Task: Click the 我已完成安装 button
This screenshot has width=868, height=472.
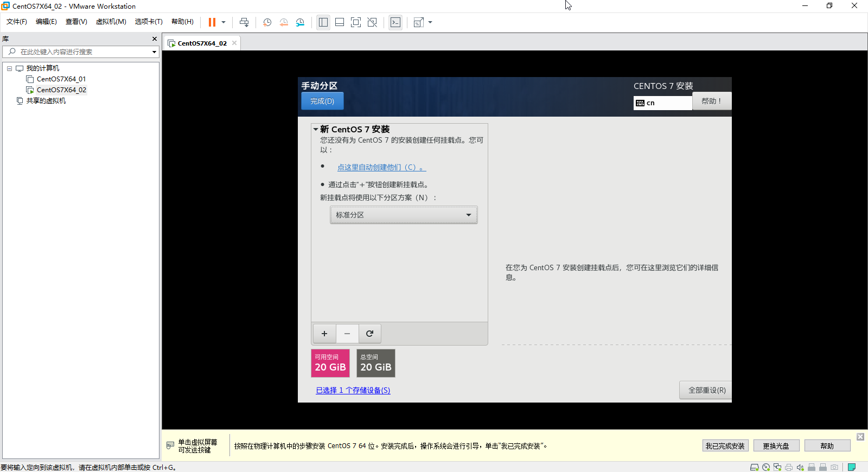Action: point(725,446)
